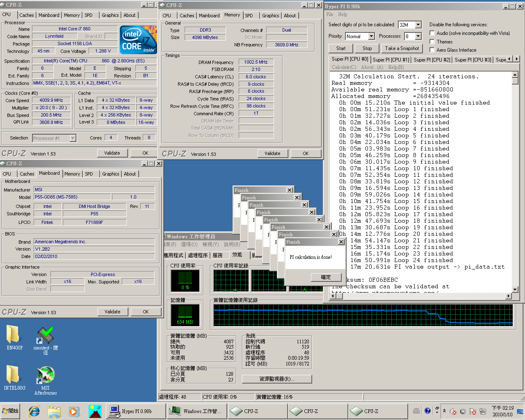Switch to Super PI [CPU #1] tab

point(391,59)
